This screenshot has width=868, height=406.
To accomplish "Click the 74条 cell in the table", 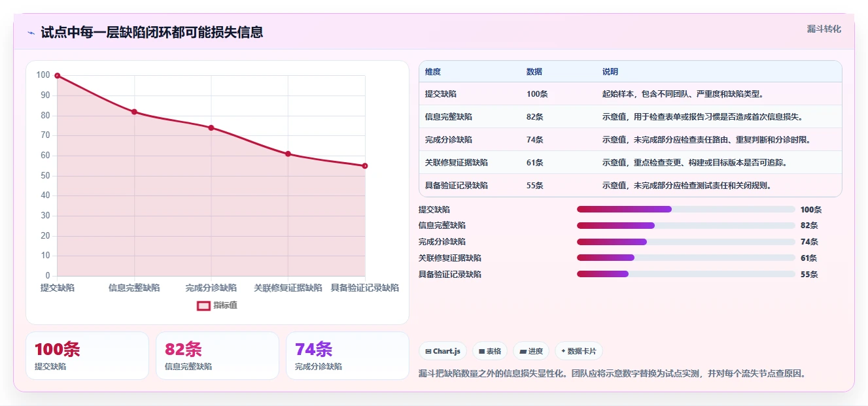I will pyautogui.click(x=535, y=140).
